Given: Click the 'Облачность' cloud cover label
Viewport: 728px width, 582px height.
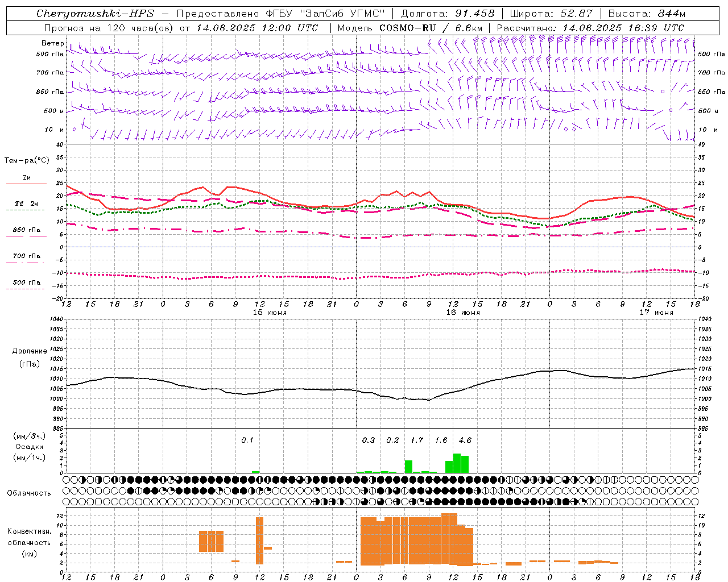Looking at the screenshot, I should 28,493.
